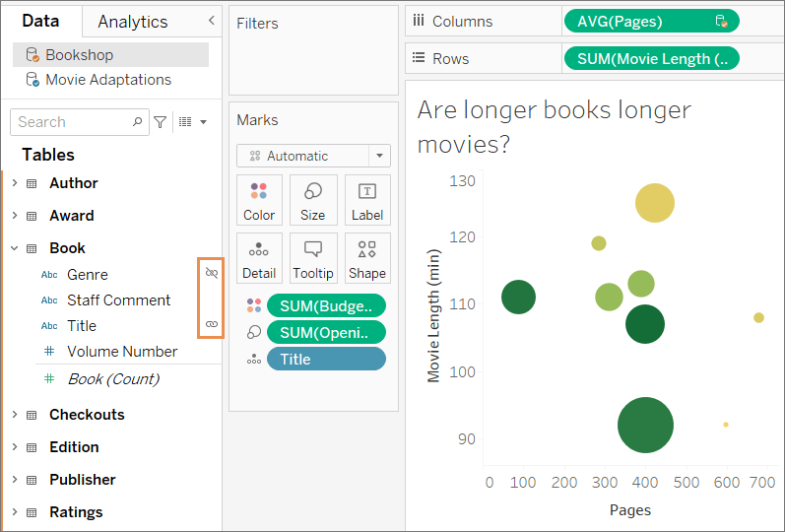Click the Tooltip mark card button
This screenshot has width=785, height=532.
(x=312, y=258)
